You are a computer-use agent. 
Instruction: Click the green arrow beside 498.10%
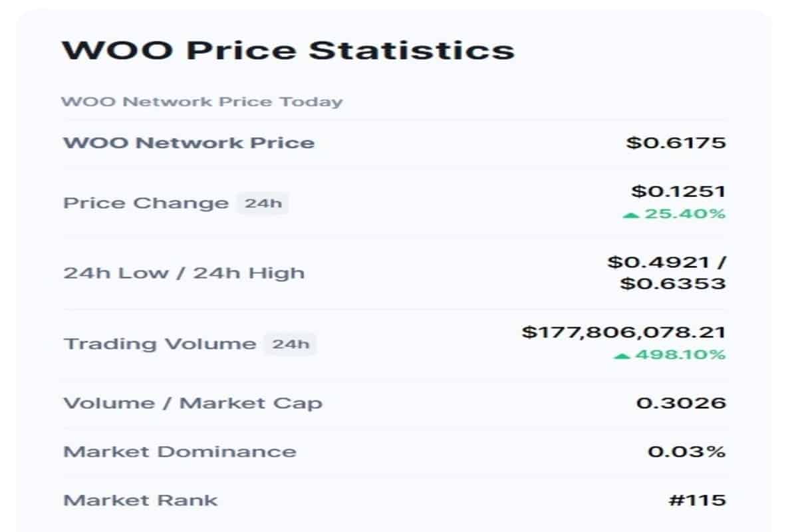pos(622,356)
